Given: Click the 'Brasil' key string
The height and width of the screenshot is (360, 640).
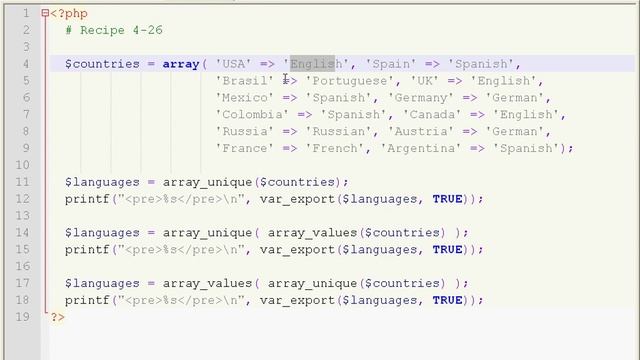Looking at the screenshot, I should coord(244,81).
